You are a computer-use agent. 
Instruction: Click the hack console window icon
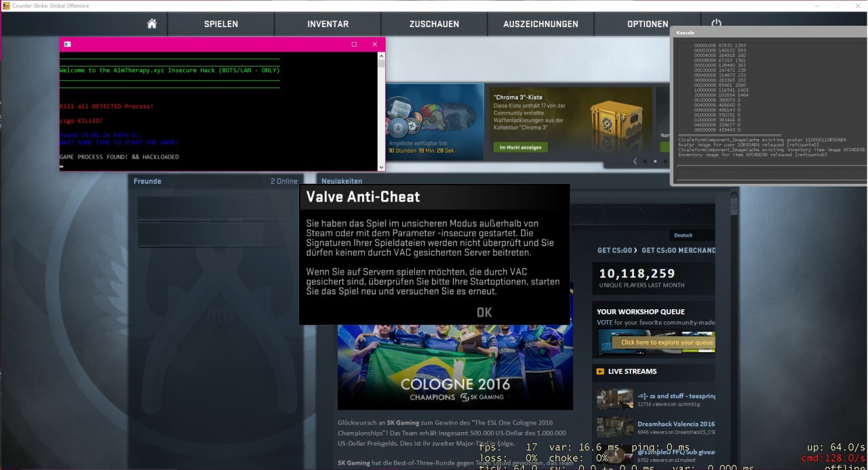click(67, 44)
